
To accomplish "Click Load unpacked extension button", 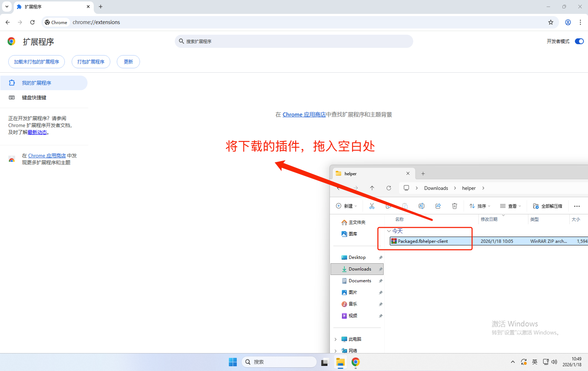I will (x=36, y=62).
